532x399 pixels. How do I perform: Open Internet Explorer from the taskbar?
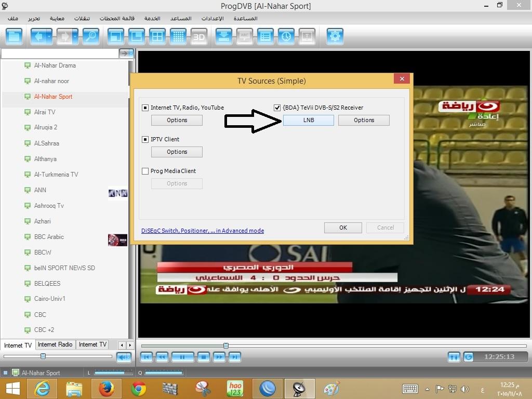pyautogui.click(x=42, y=389)
